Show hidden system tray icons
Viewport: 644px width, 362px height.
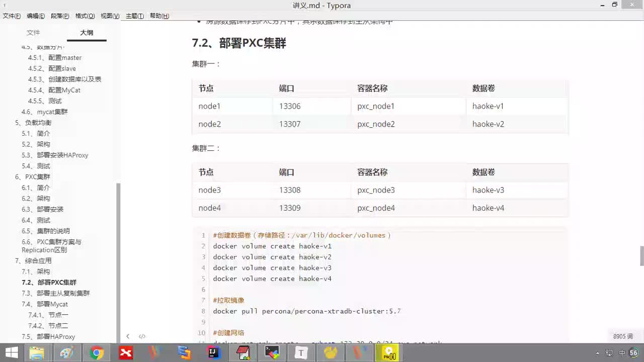[597, 353]
